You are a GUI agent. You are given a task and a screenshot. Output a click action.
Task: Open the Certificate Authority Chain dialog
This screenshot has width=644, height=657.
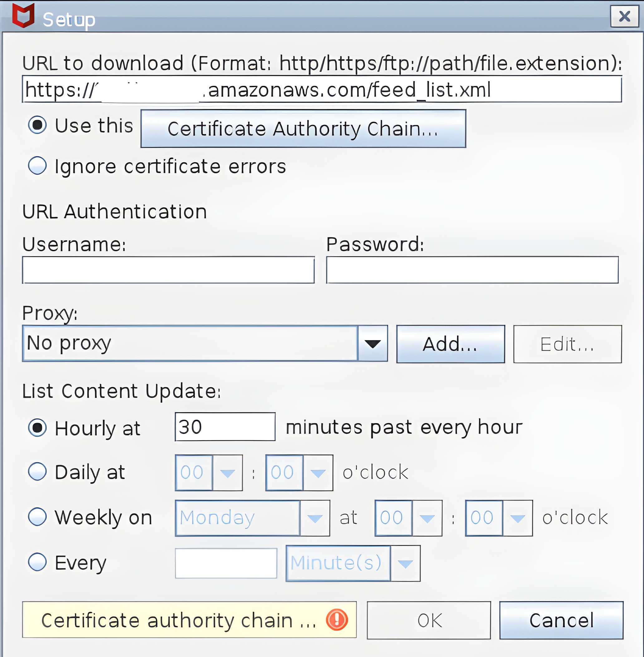tap(302, 129)
